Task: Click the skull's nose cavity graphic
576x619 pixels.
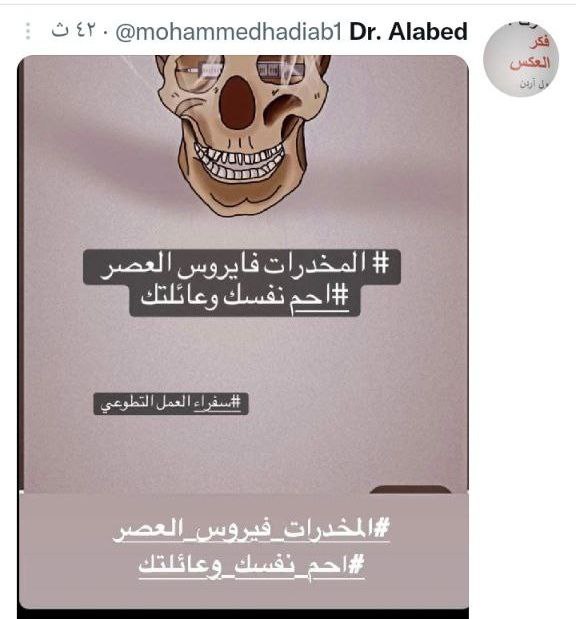Action: (x=237, y=103)
